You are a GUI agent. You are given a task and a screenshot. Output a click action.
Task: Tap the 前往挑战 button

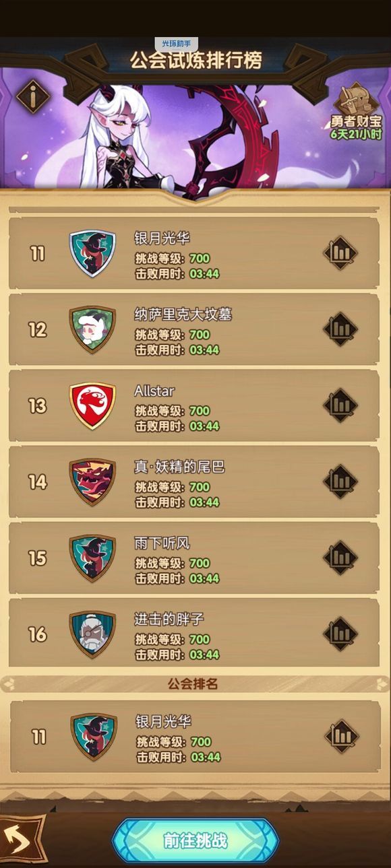[x=195, y=840]
